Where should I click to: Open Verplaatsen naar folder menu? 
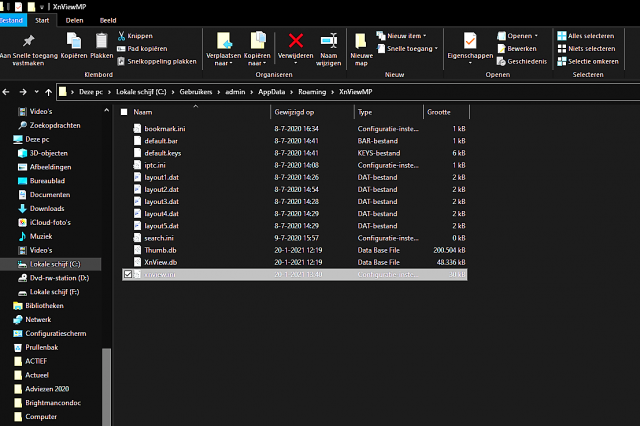224,49
